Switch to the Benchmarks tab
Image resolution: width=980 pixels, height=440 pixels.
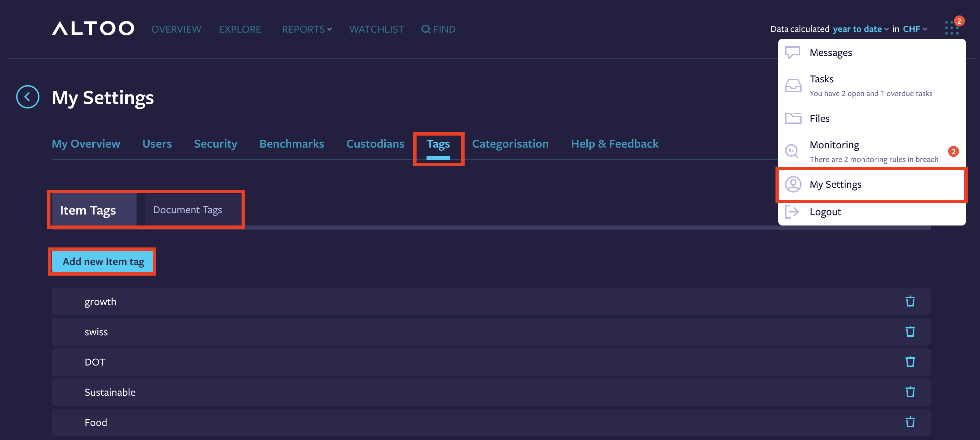click(292, 144)
